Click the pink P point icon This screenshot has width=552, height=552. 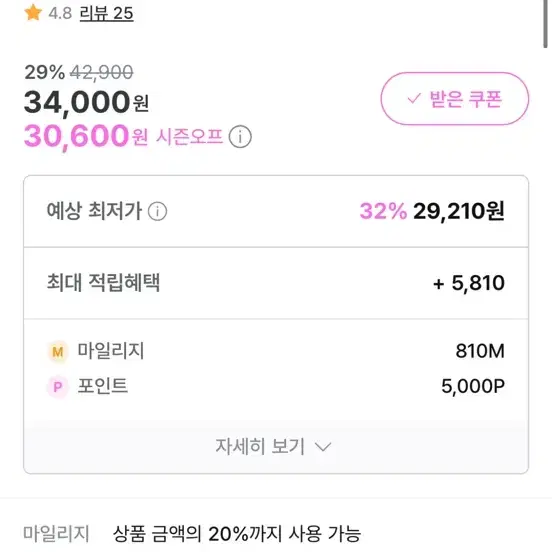coord(57,387)
